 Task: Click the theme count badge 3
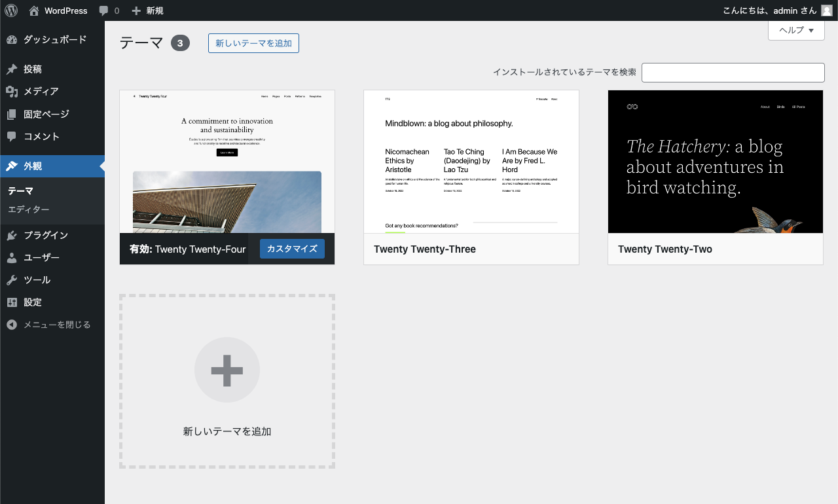click(x=180, y=43)
